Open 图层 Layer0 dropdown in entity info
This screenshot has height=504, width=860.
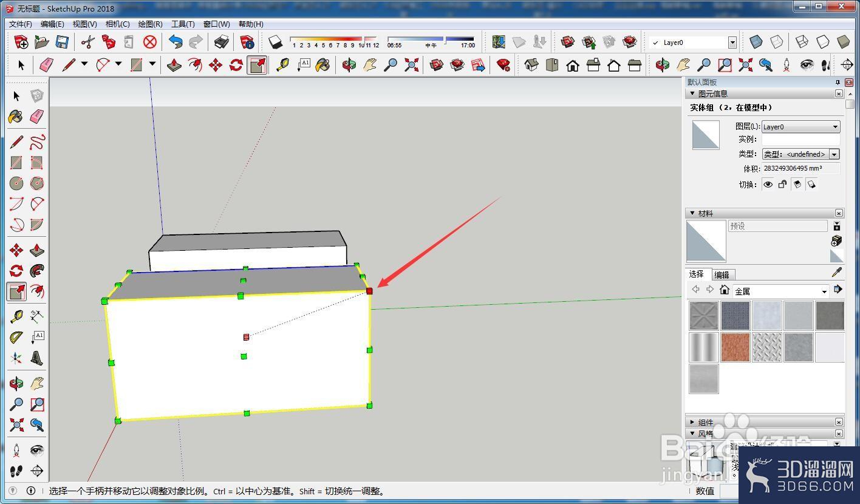click(800, 126)
